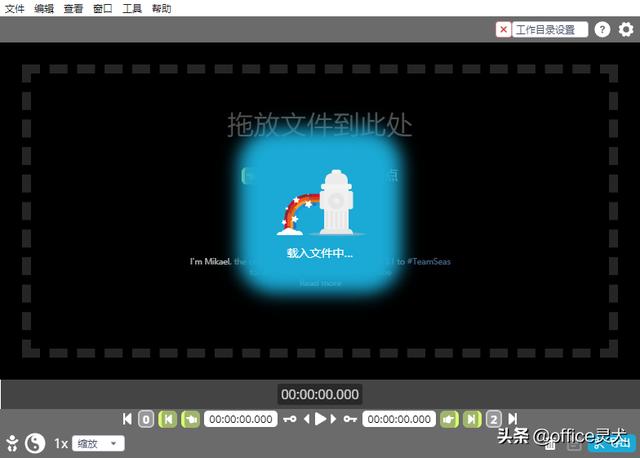Toggle simple mode (baby icon)
This screenshot has width=640, height=458.
12,443
